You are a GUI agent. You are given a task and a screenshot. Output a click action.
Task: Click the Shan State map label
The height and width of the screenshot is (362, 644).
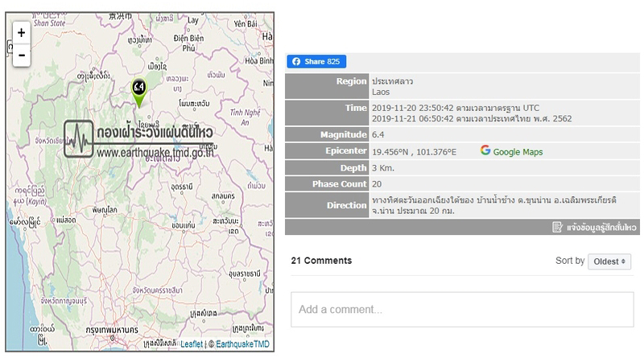[x=47, y=23]
